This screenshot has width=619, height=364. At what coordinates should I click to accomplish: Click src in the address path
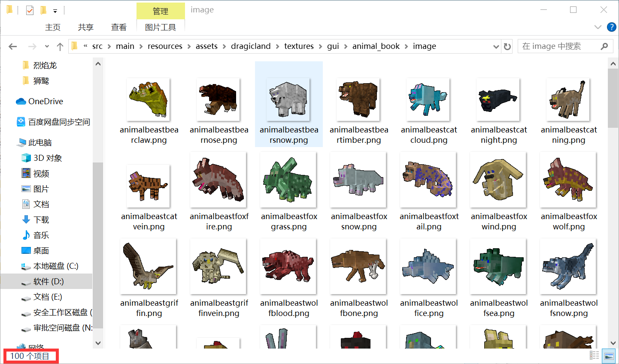click(97, 46)
